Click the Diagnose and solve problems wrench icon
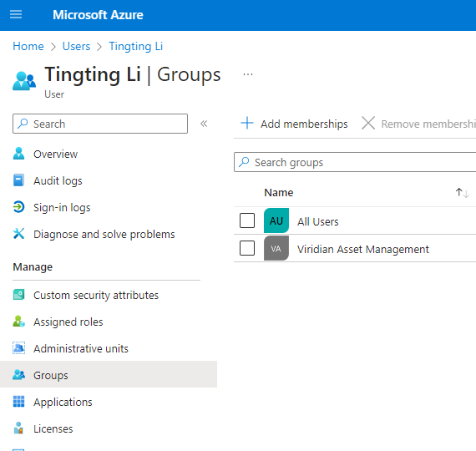This screenshot has height=451, width=476. [19, 234]
